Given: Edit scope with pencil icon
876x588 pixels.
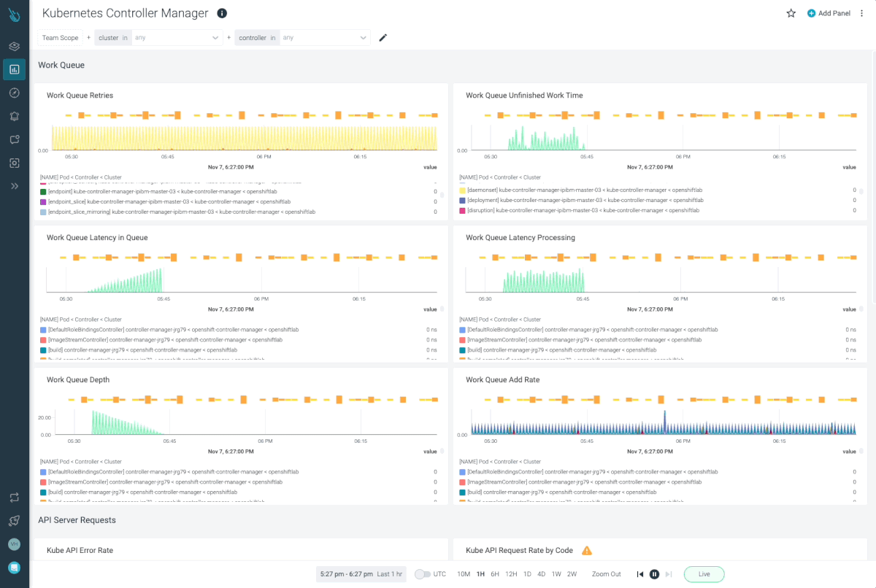Looking at the screenshot, I should pos(383,37).
